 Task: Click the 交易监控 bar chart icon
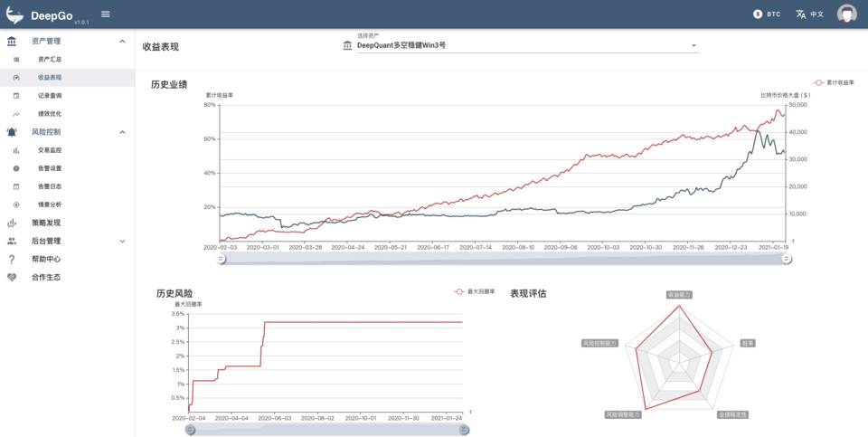click(x=16, y=150)
